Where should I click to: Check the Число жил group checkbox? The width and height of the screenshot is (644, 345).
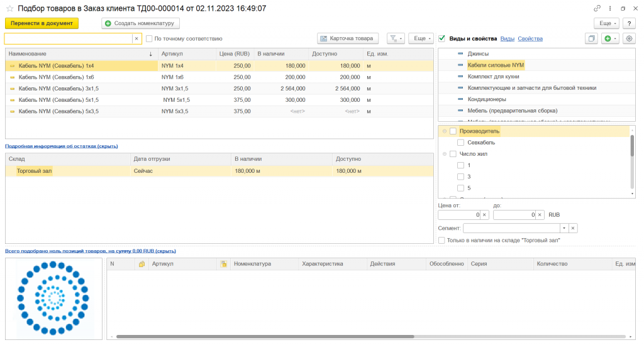click(453, 154)
